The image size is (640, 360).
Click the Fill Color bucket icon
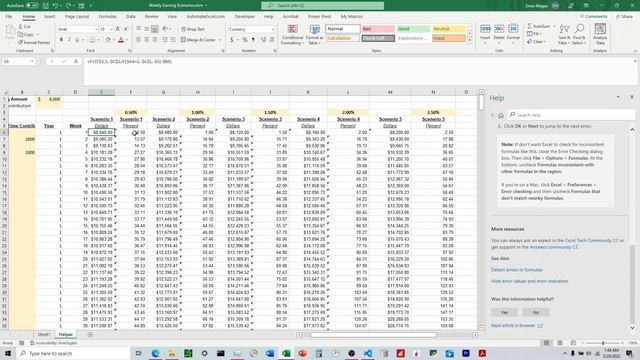108,40
